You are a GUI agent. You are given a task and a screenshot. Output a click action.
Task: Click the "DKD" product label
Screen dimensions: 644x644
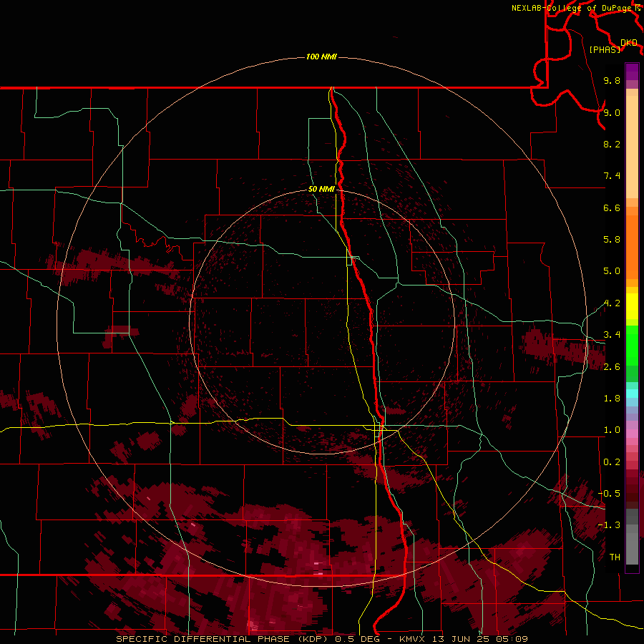(629, 43)
